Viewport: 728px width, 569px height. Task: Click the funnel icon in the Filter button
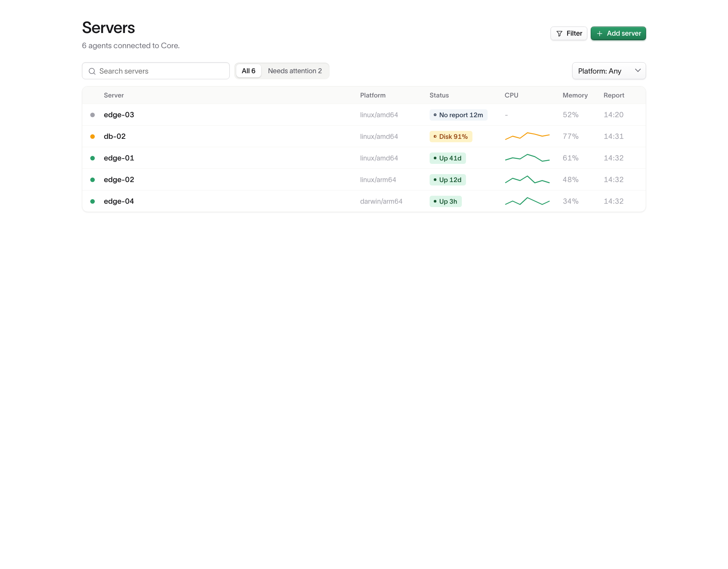pyautogui.click(x=559, y=34)
